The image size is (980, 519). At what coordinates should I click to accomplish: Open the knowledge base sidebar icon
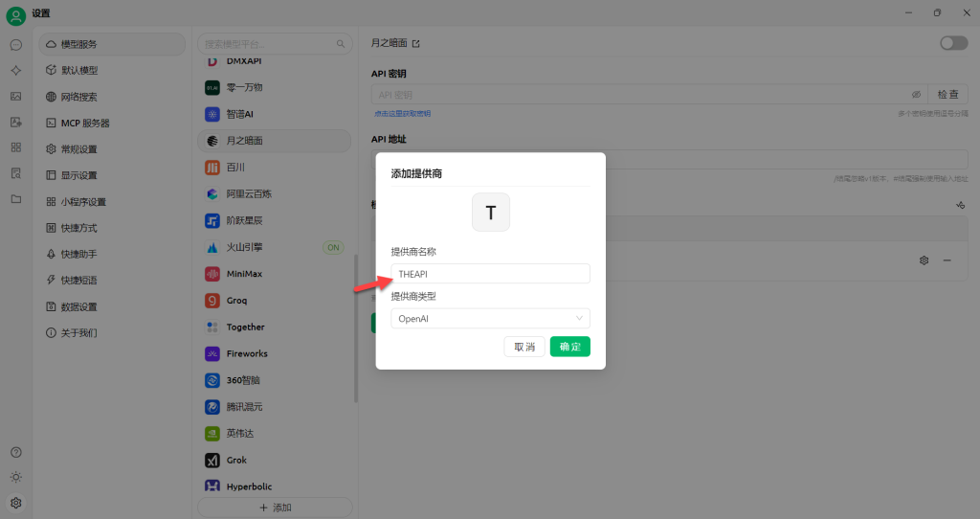(x=16, y=173)
